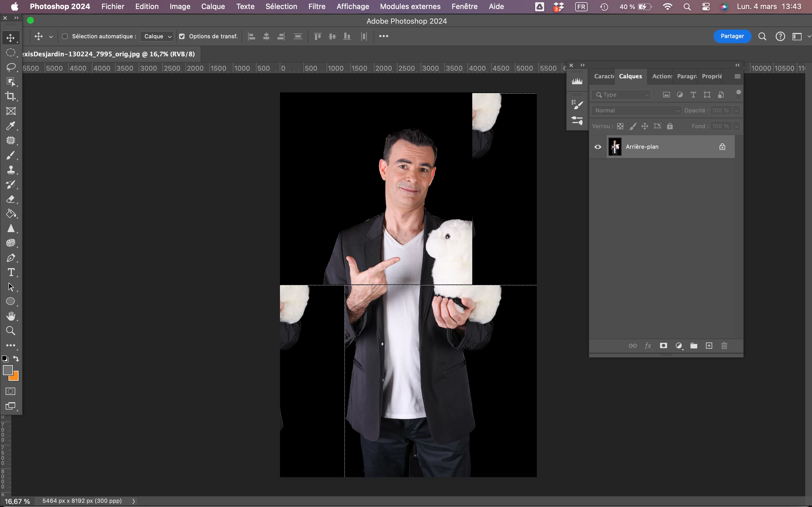Click the Arrière-plan layer thumbnail
Image resolution: width=812 pixels, height=507 pixels.
point(615,147)
